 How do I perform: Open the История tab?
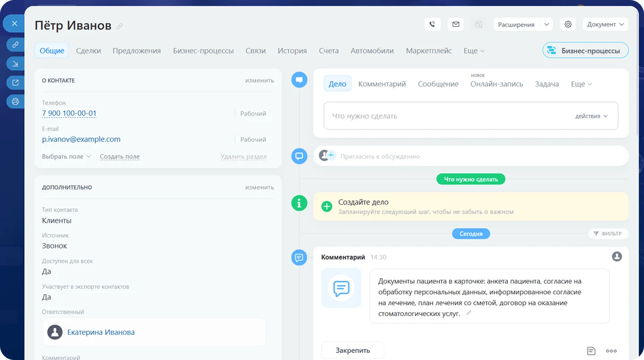tap(292, 51)
